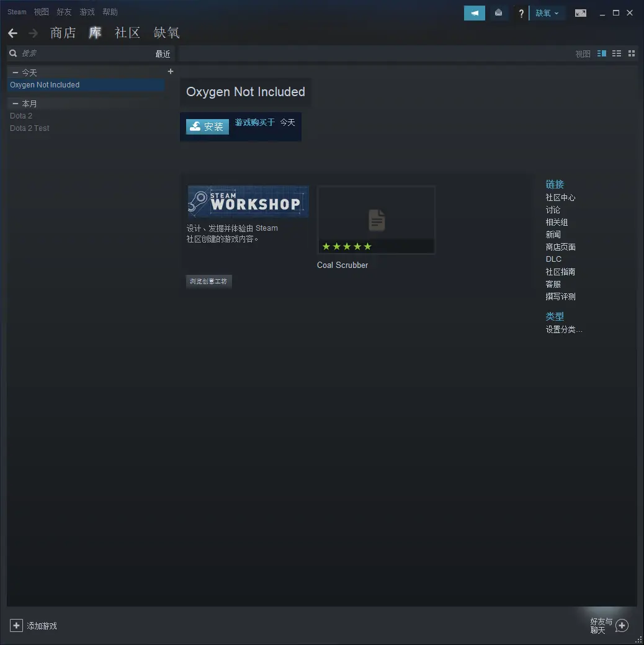Open the DLC link

tap(553, 259)
